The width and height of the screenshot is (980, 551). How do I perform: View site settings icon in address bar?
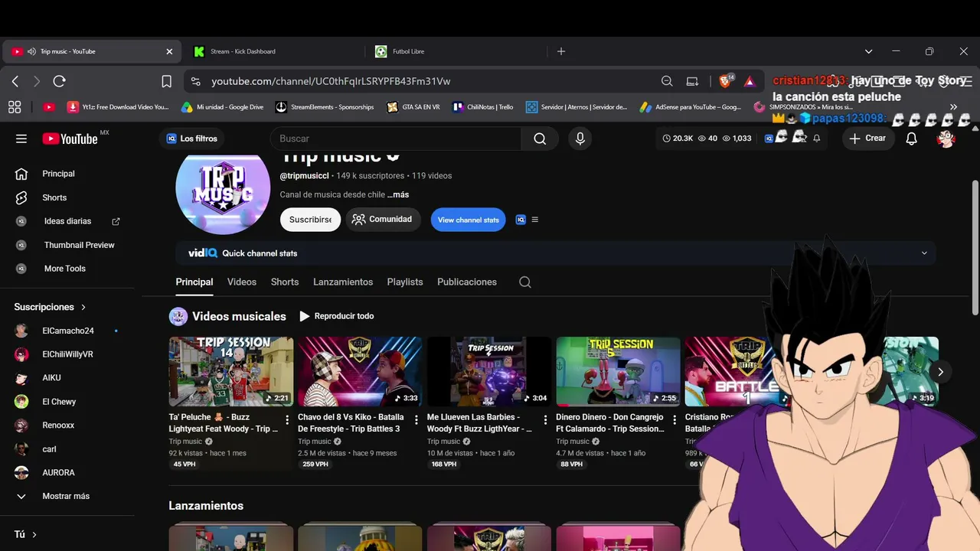click(196, 81)
